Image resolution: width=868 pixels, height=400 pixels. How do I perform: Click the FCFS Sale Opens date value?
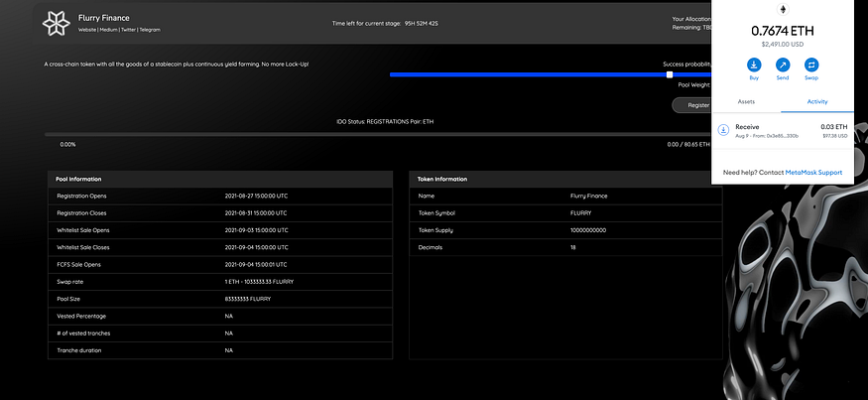[x=256, y=265]
